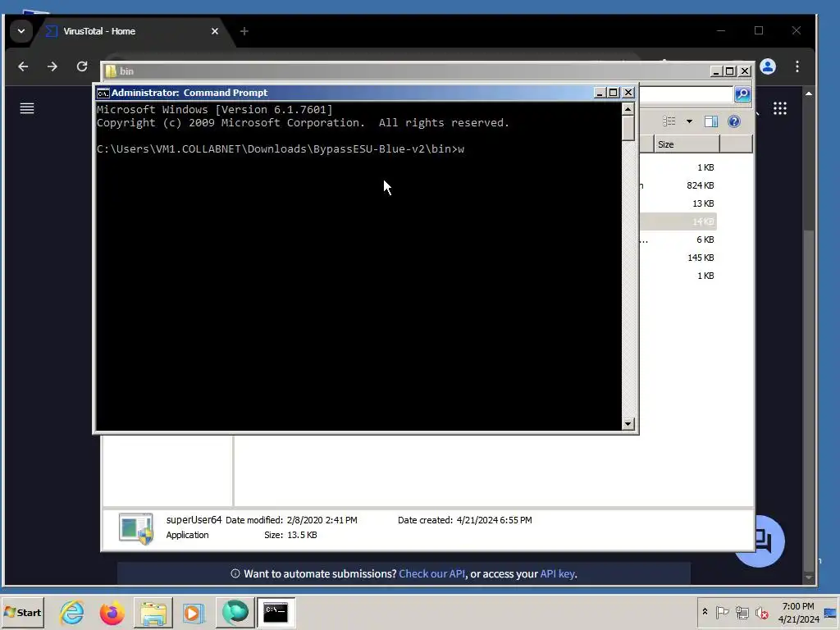Open the Check our API link
The height and width of the screenshot is (630, 840).
(431, 573)
